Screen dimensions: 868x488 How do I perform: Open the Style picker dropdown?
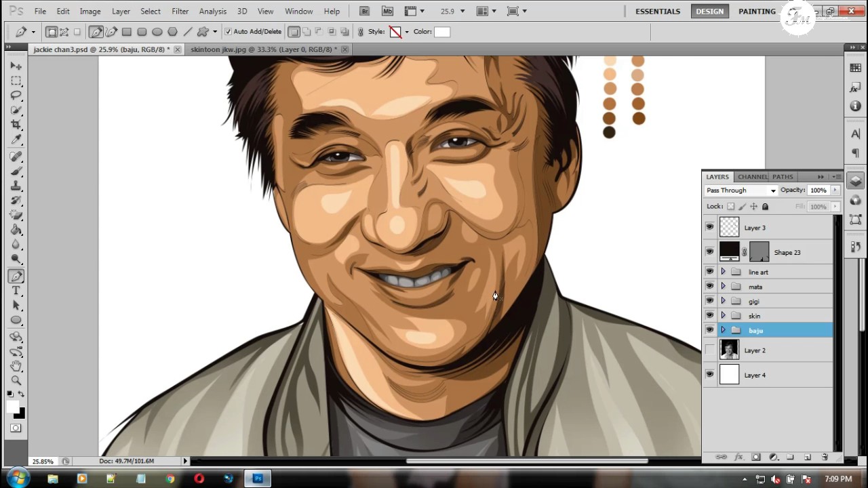[x=406, y=31]
